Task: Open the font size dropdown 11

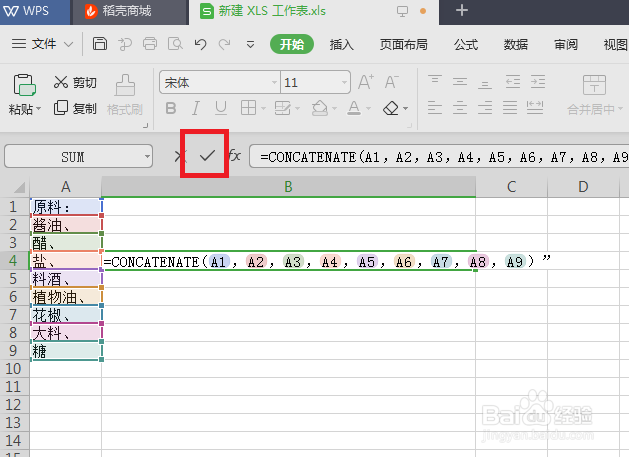Action: coord(344,83)
